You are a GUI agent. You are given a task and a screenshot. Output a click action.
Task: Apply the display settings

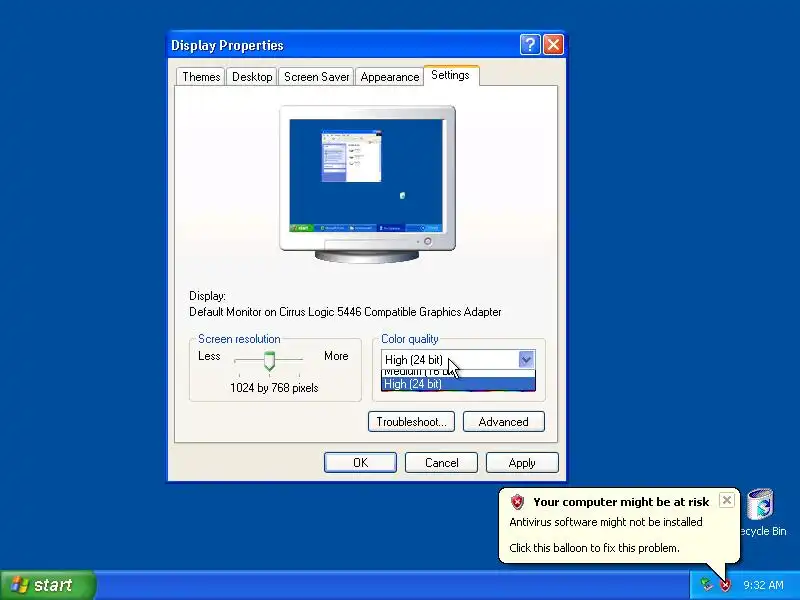[522, 462]
